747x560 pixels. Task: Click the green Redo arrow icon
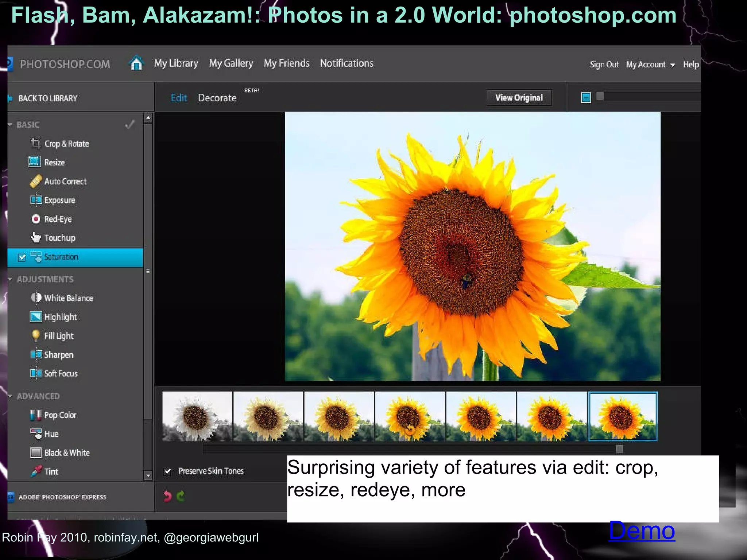click(181, 496)
